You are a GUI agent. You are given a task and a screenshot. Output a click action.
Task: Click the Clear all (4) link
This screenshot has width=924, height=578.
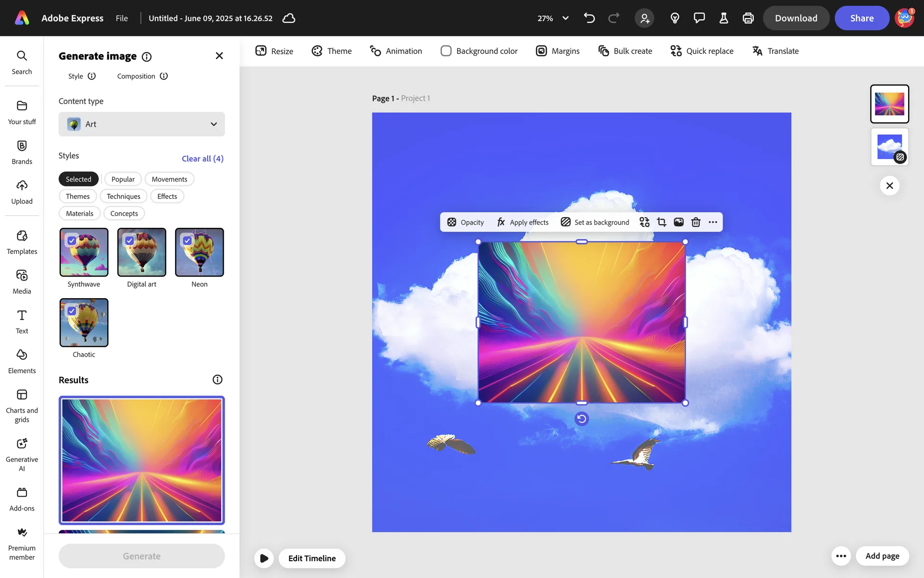tap(202, 158)
